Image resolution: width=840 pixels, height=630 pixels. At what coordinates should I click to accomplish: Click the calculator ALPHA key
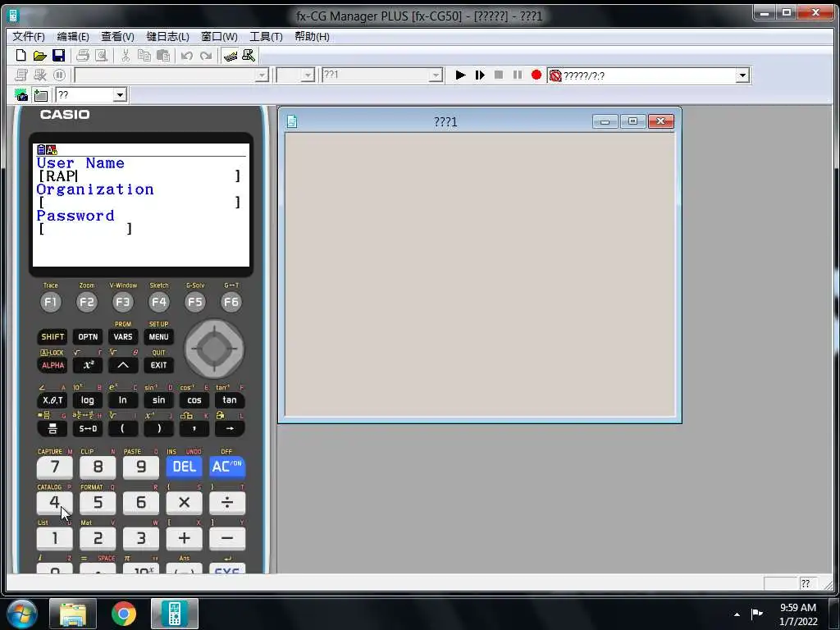tap(52, 365)
